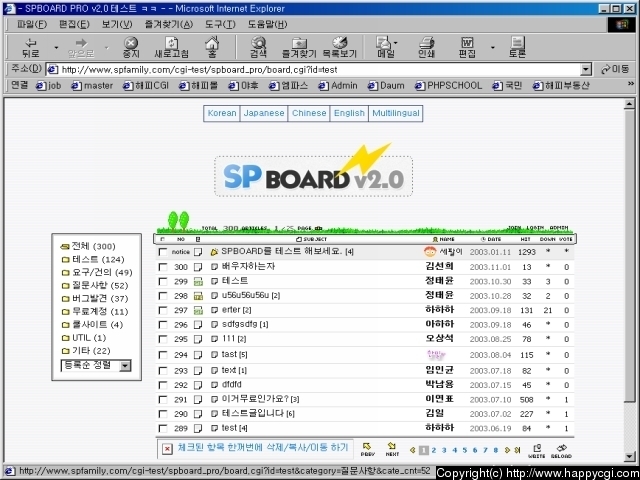Open the Back button history dropdown arrow
Viewport: 640px width, 480px height.
[x=56, y=48]
